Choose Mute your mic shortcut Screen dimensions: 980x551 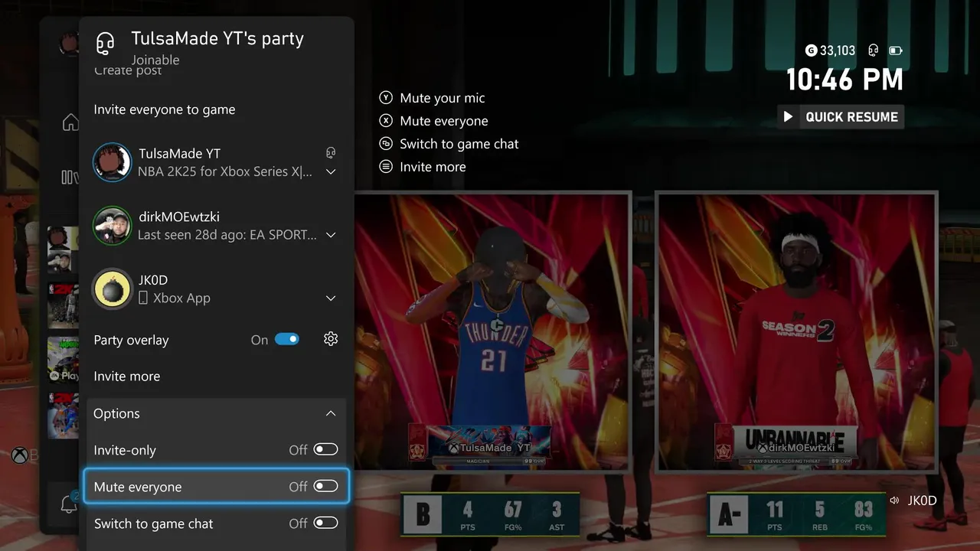coord(443,98)
